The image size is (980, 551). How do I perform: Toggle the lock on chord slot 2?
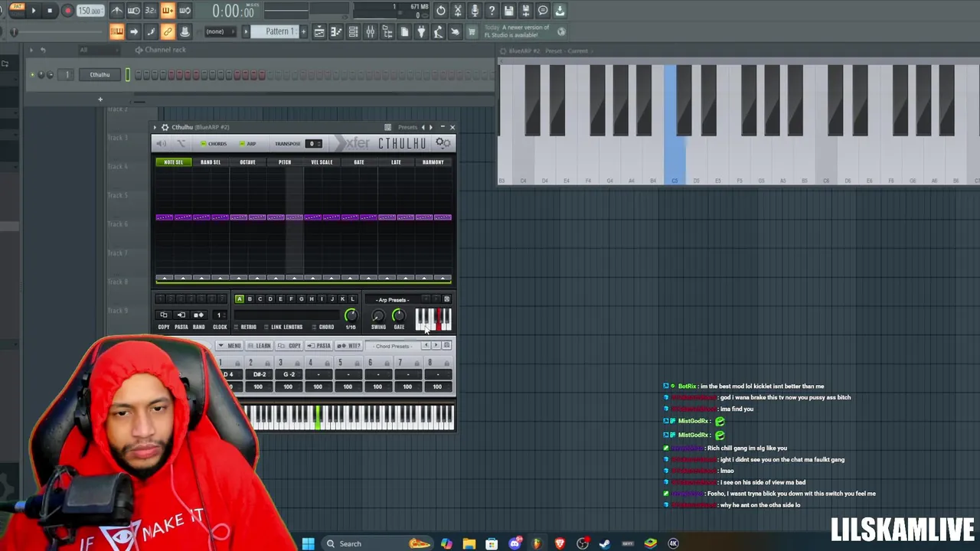268,364
